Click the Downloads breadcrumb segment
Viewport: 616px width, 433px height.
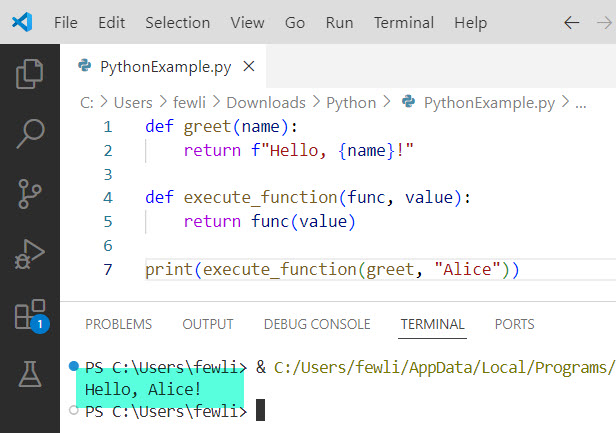266,103
